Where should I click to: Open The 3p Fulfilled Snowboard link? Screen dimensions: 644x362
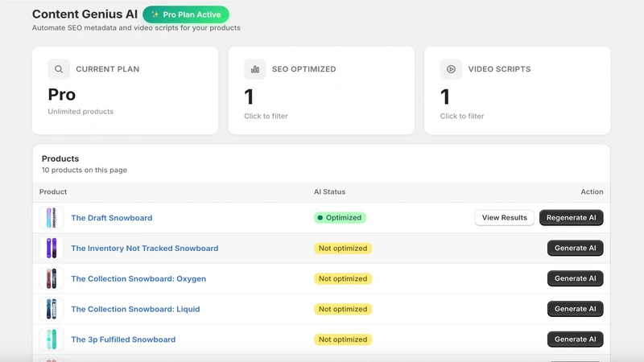point(123,339)
